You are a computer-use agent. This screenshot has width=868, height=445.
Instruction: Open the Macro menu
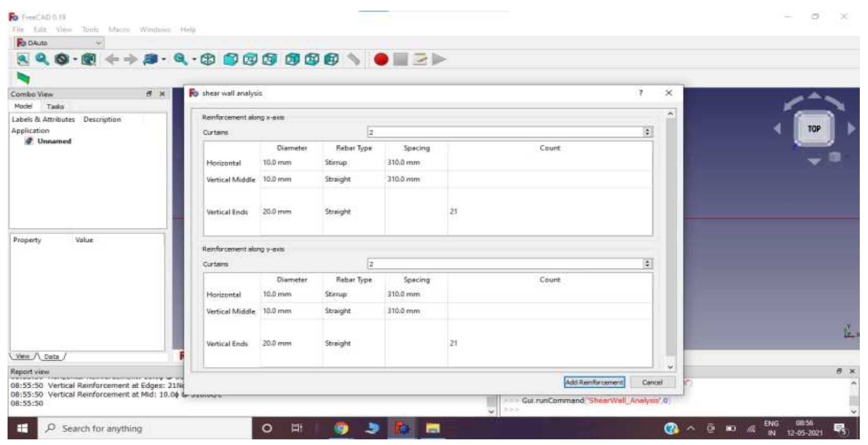119,30
